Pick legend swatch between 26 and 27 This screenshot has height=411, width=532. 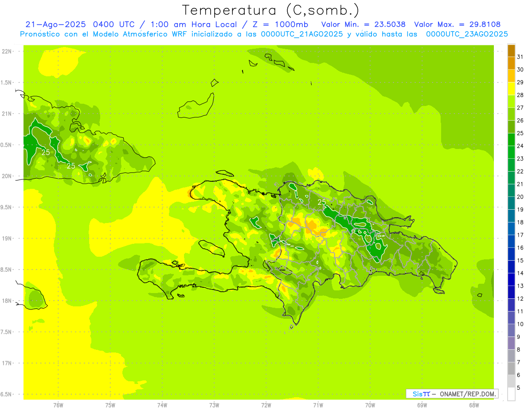(511, 114)
